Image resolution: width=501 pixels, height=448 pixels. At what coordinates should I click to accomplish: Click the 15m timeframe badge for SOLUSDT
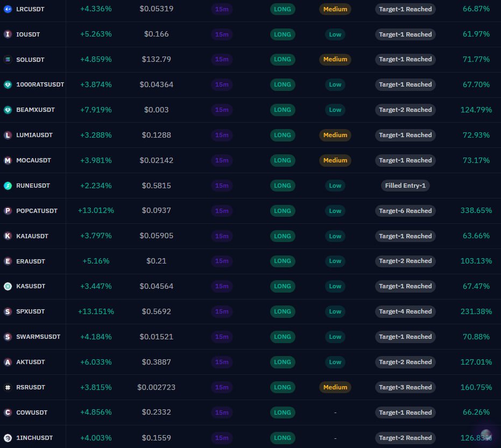(222, 59)
